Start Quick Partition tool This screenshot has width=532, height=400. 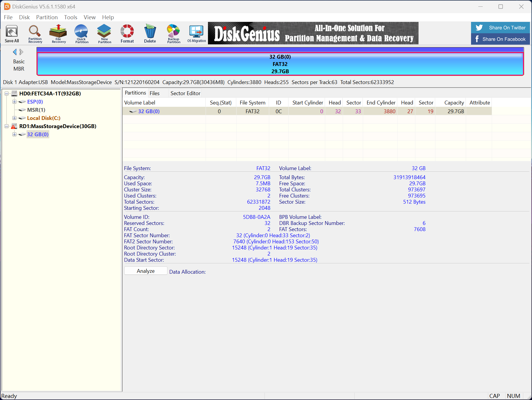click(x=81, y=34)
